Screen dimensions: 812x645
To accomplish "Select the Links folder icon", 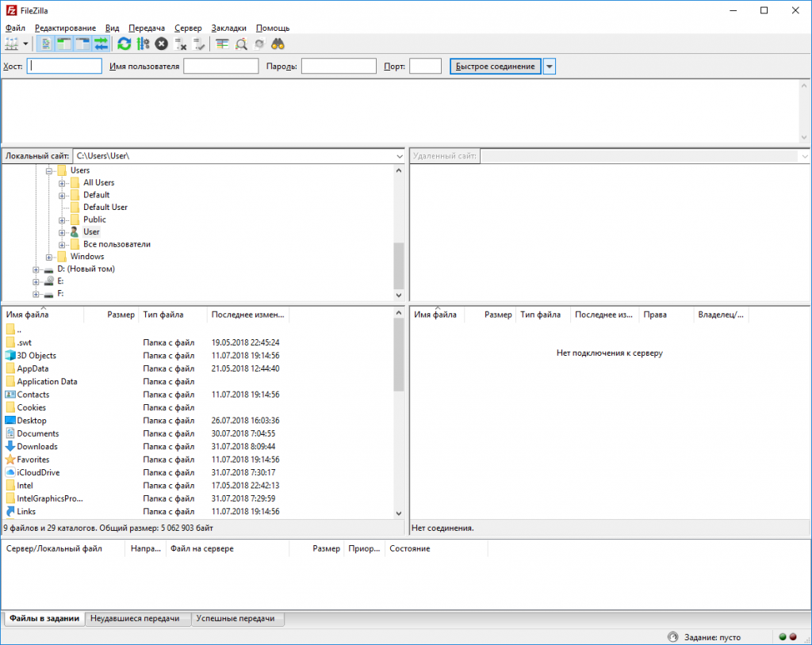I will [x=10, y=511].
